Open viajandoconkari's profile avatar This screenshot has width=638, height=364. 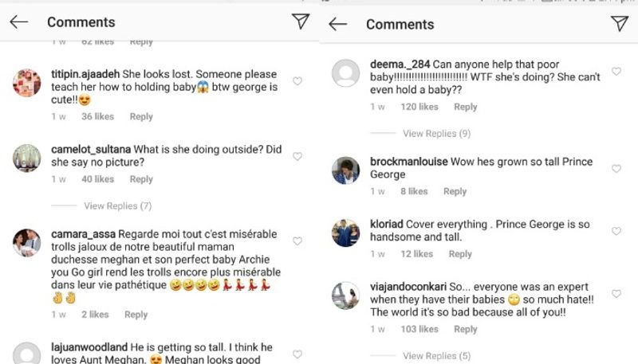click(346, 295)
